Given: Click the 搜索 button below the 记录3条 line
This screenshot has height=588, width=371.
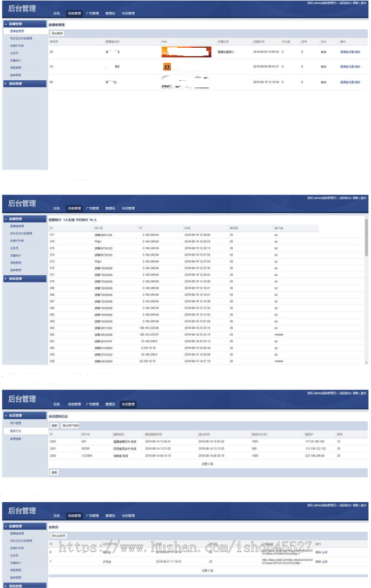Looking at the screenshot, I should point(54,473).
